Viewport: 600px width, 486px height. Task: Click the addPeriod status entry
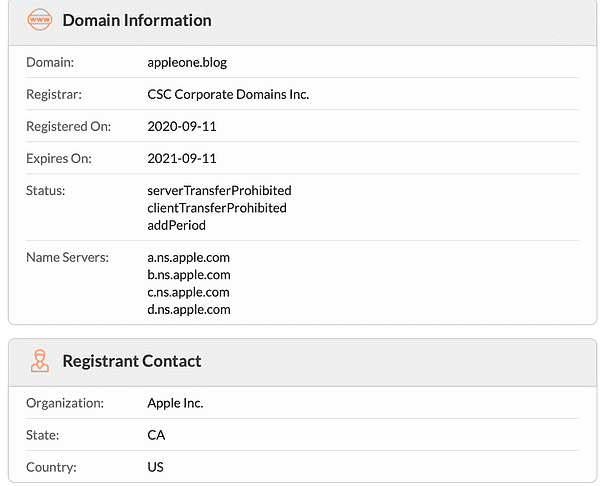pos(176,226)
